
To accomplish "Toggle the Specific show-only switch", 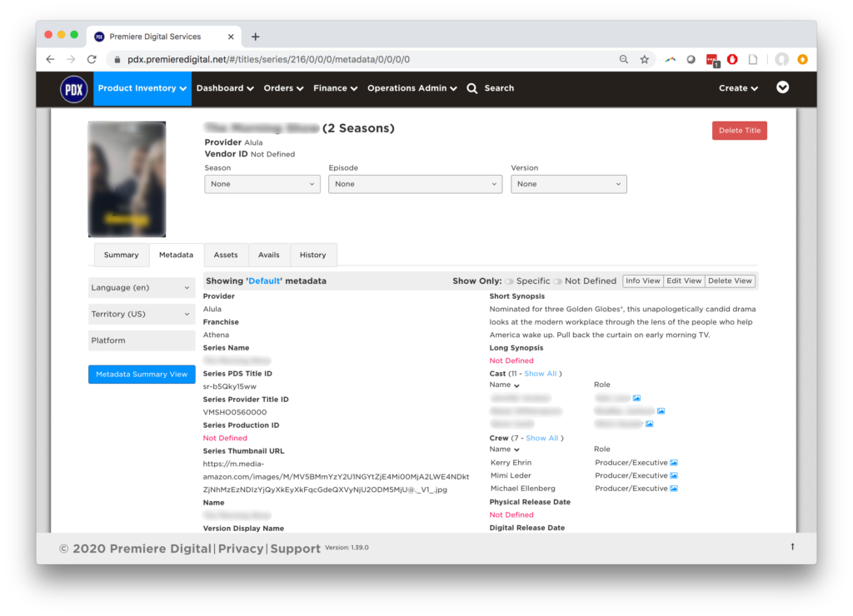I will coord(508,281).
